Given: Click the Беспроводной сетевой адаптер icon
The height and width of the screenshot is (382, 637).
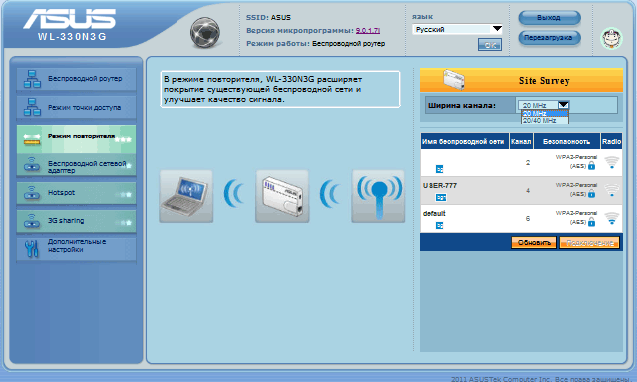Looking at the screenshot, I should pyautogui.click(x=32, y=165).
